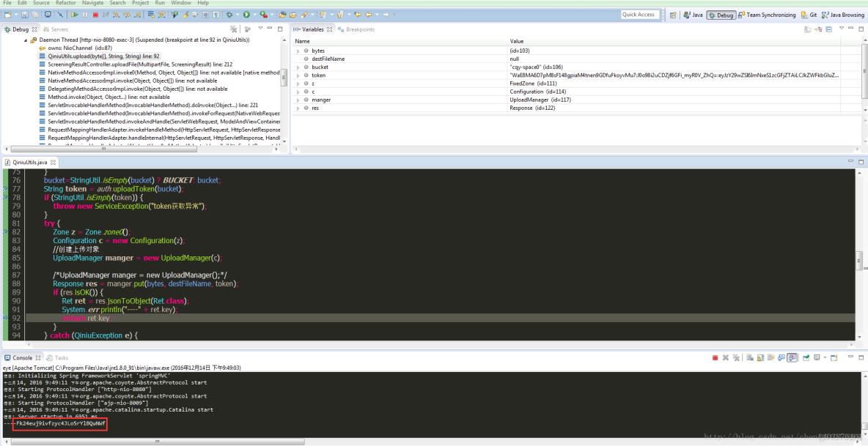Click the code editor vertical scrollbar

point(860,260)
